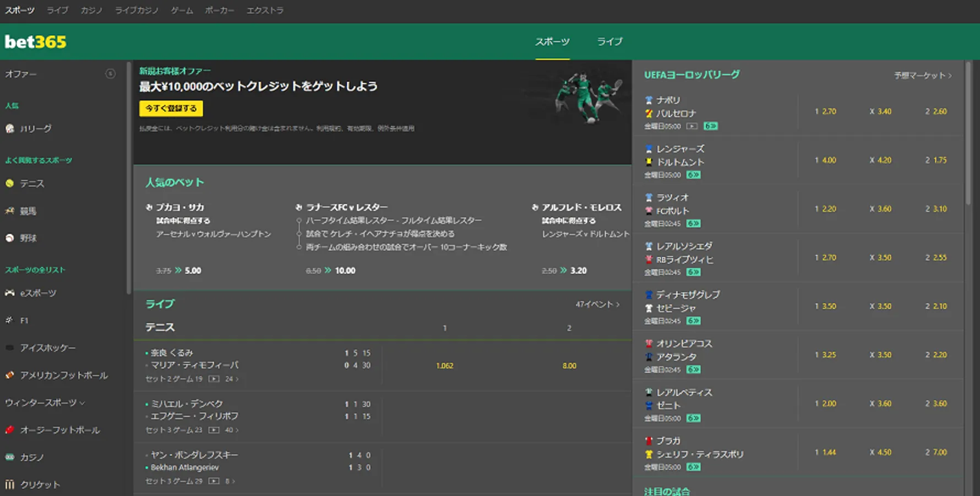Open the アイスホッケー icon

[x=9, y=348]
